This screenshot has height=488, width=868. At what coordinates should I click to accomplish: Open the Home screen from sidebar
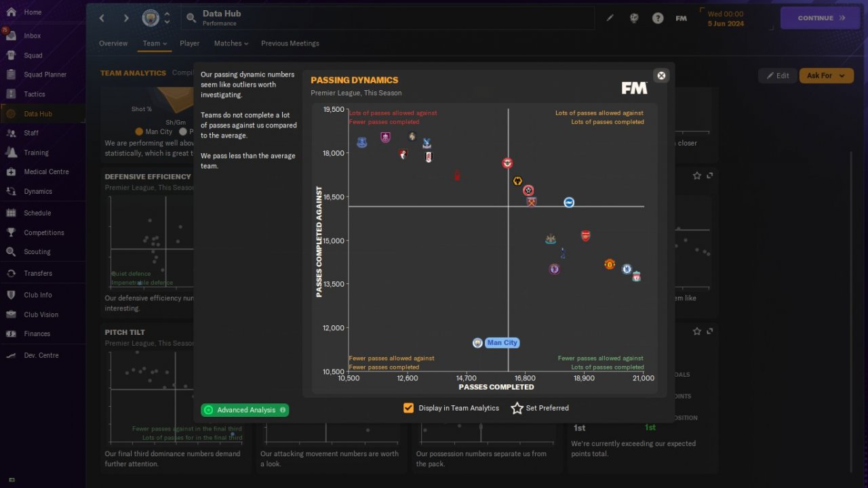[x=33, y=12]
